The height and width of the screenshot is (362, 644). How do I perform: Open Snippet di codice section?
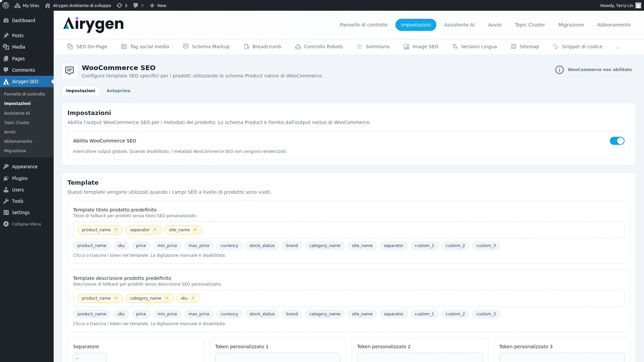click(x=578, y=47)
